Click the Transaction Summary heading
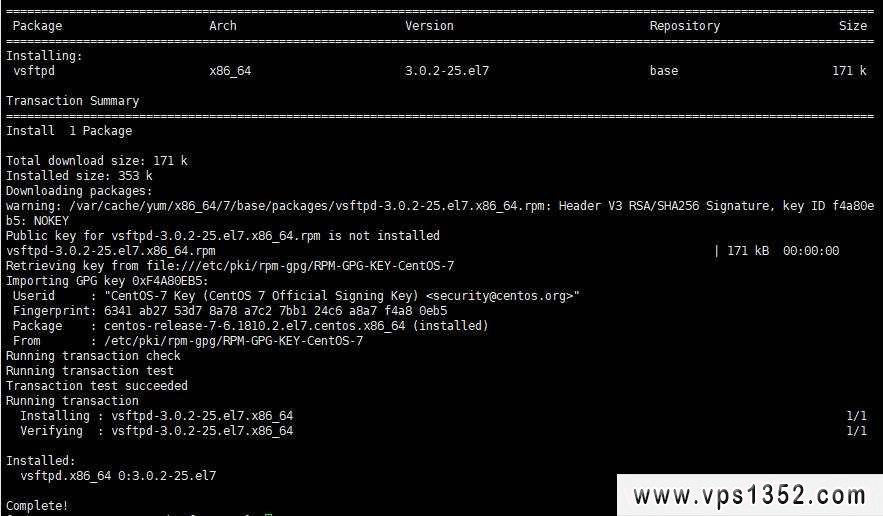 pyautogui.click(x=73, y=101)
